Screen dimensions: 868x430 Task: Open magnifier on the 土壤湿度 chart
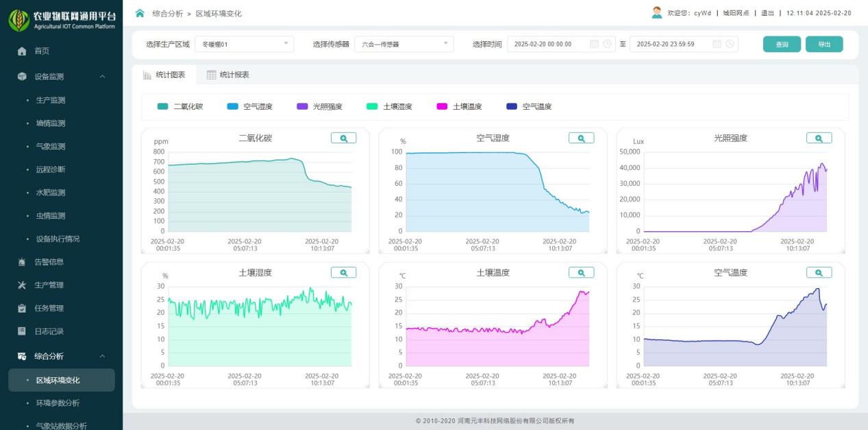point(343,272)
